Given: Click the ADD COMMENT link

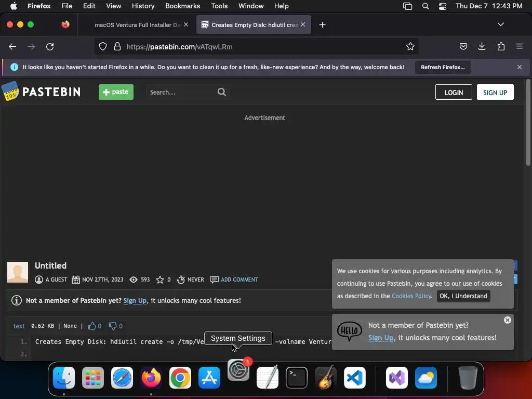Looking at the screenshot, I should 240,280.
